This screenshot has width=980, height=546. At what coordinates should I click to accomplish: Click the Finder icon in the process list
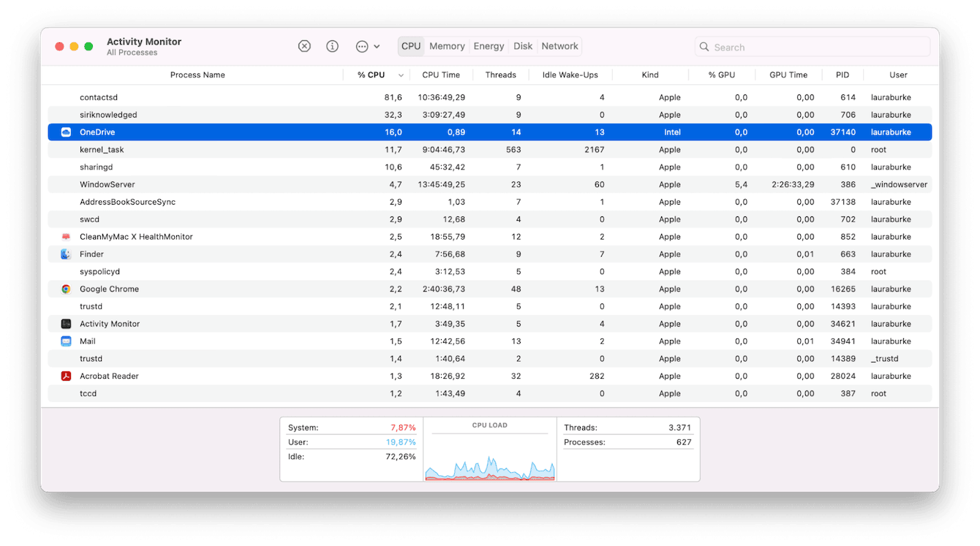[67, 254]
